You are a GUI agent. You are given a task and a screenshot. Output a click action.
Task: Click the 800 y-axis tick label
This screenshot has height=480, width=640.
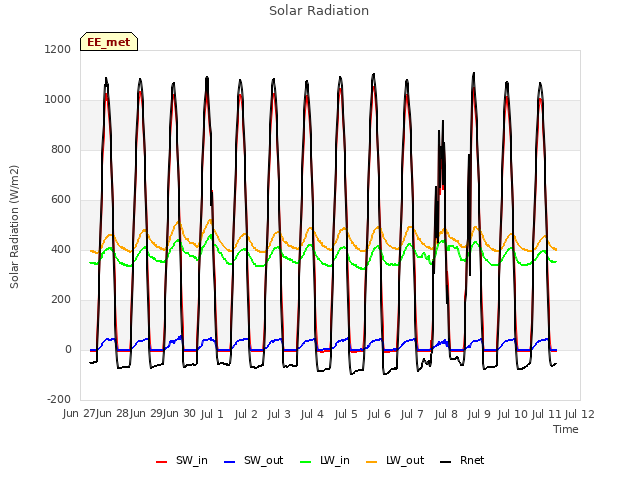pos(61,150)
